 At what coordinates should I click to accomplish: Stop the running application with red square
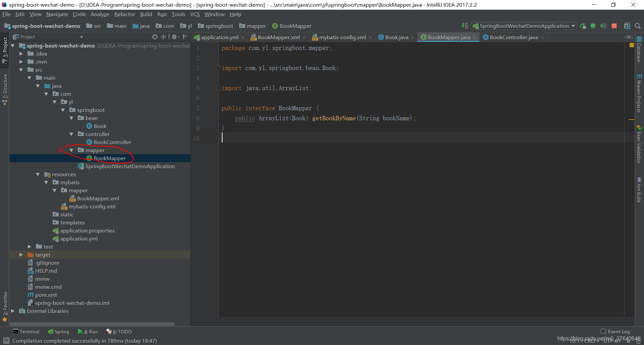tap(614, 26)
